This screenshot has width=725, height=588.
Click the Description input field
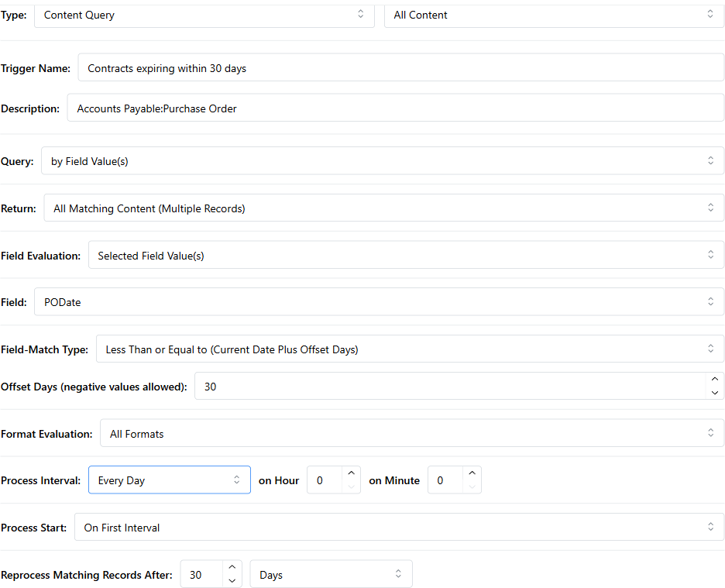pos(395,108)
